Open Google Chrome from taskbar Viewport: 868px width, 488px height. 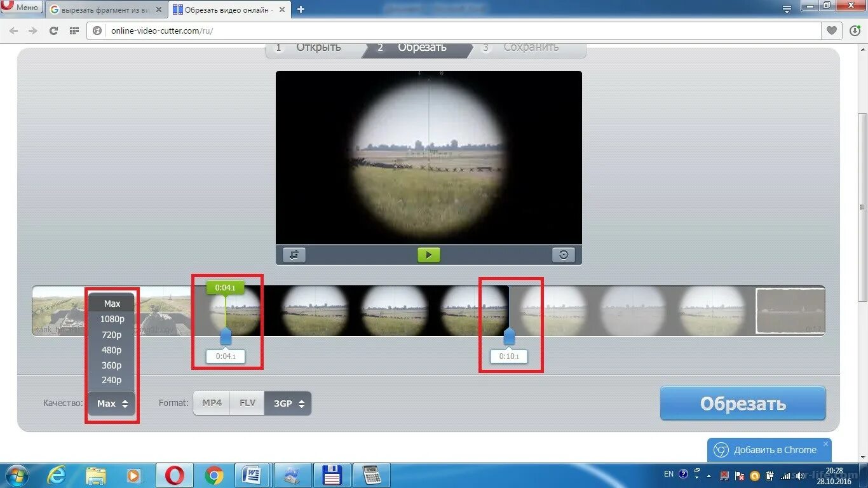coord(214,475)
